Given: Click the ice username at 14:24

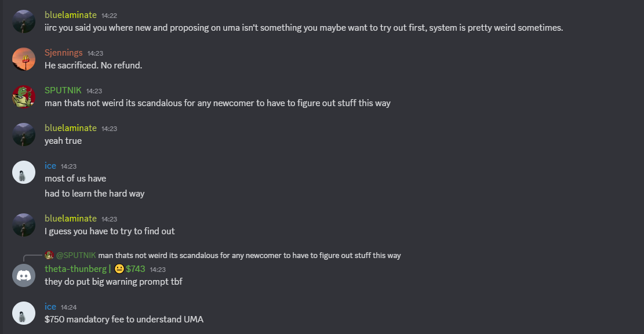Looking at the screenshot, I should (x=50, y=307).
